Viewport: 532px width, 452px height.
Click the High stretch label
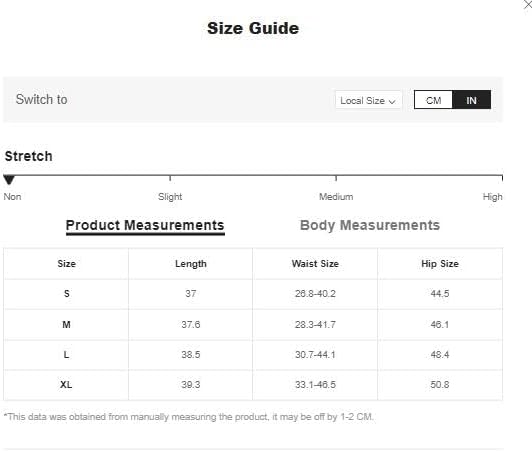pyautogui.click(x=492, y=197)
